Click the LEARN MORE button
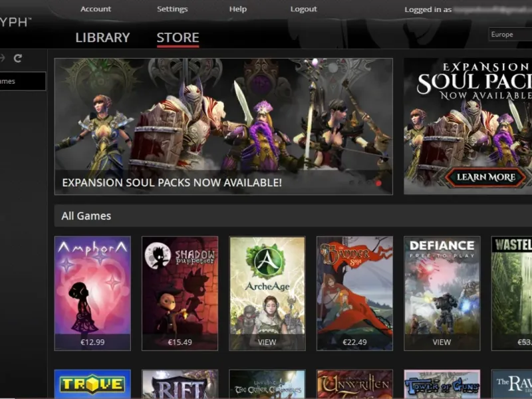This screenshot has height=399, width=532. [486, 177]
